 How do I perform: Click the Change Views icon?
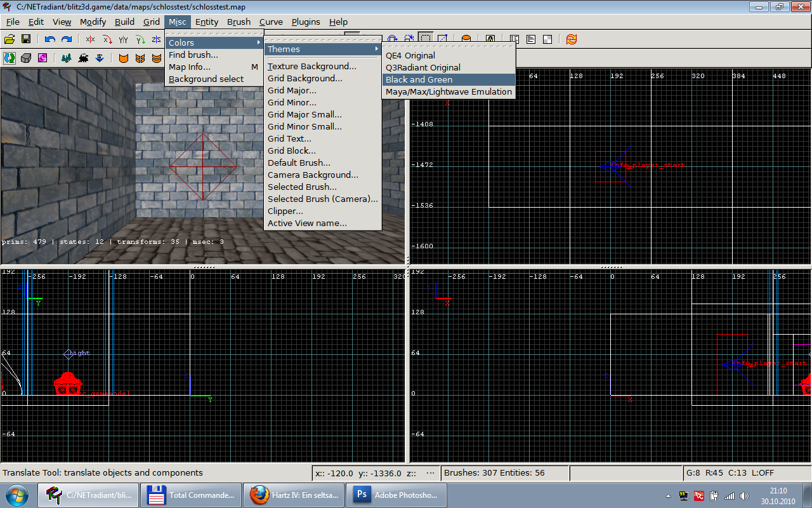[x=10, y=58]
